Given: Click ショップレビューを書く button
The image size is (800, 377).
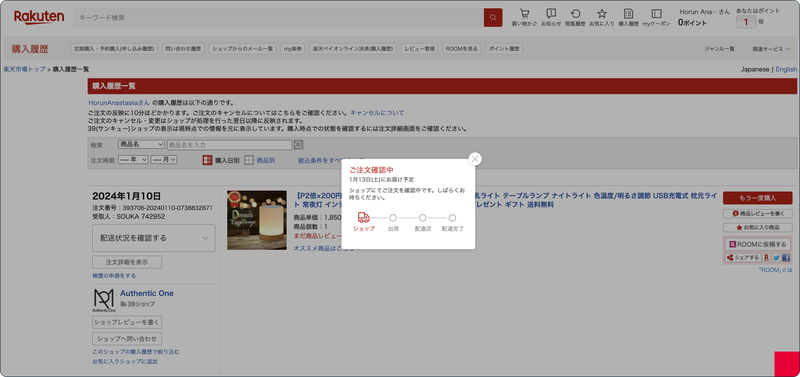Looking at the screenshot, I should tap(127, 322).
